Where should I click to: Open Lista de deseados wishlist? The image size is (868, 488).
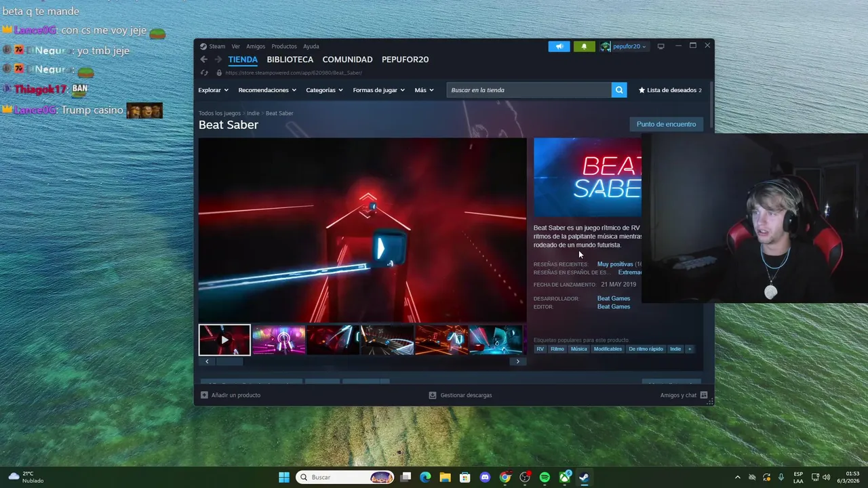pyautogui.click(x=670, y=90)
